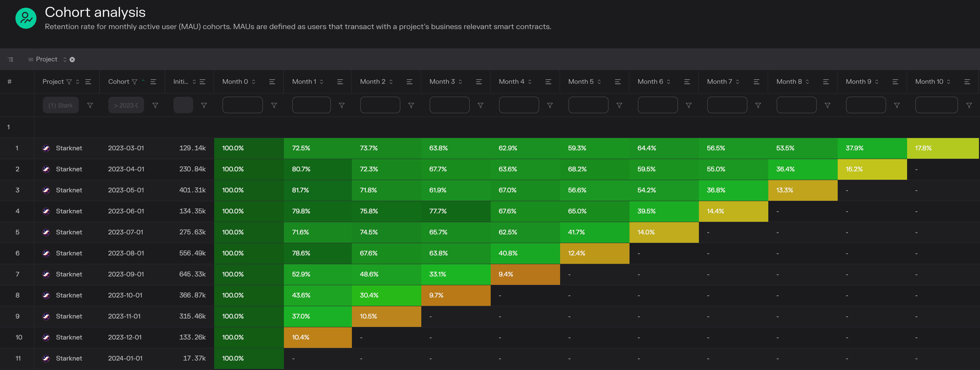Open Month 10 filter-row funnel icon
The image size is (980, 370).
(969, 105)
